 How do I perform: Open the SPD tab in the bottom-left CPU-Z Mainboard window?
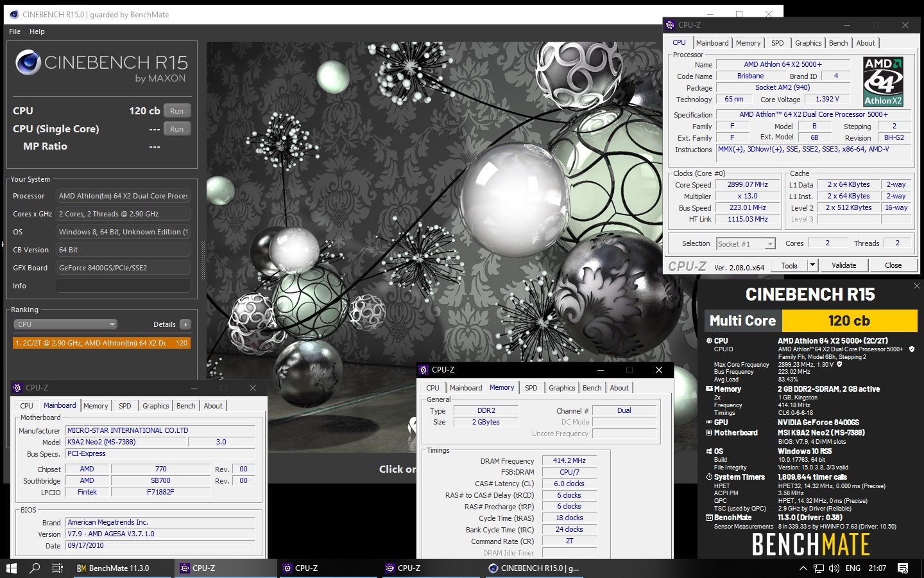point(125,406)
